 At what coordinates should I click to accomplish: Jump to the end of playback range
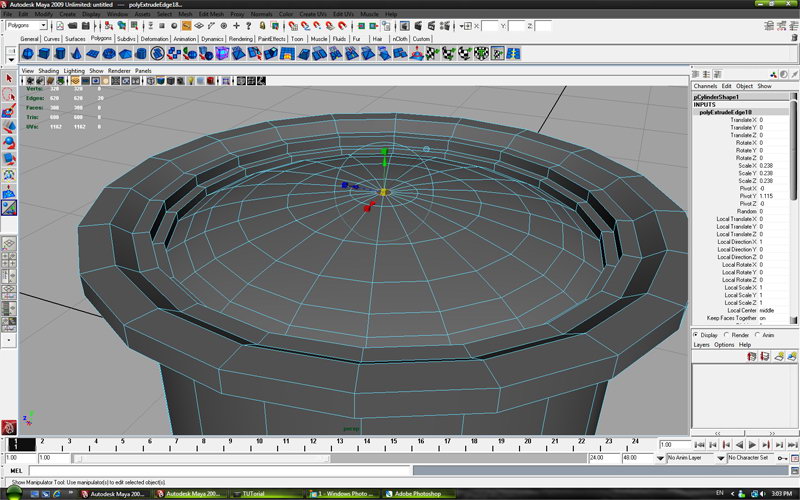[x=790, y=444]
